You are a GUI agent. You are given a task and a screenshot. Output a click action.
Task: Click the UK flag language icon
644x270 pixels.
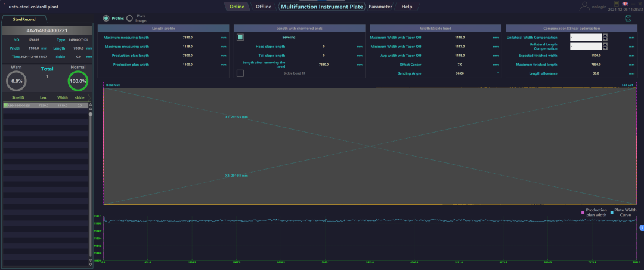(625, 4)
